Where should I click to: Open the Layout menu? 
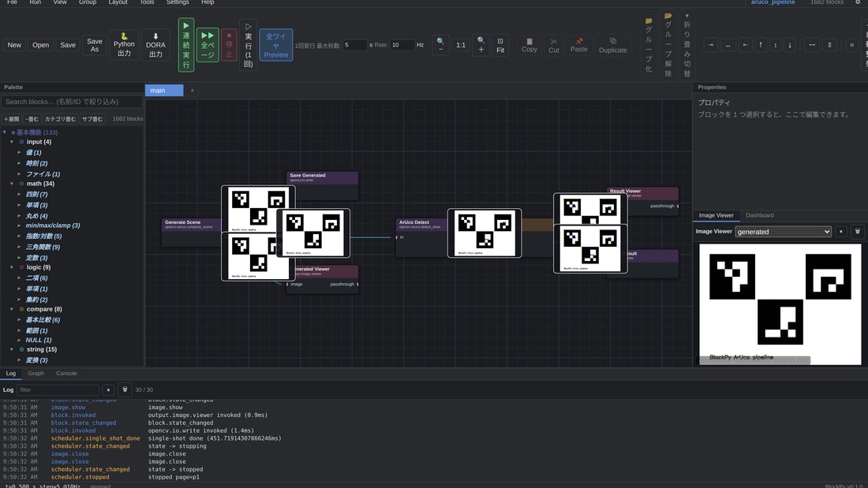[118, 2]
